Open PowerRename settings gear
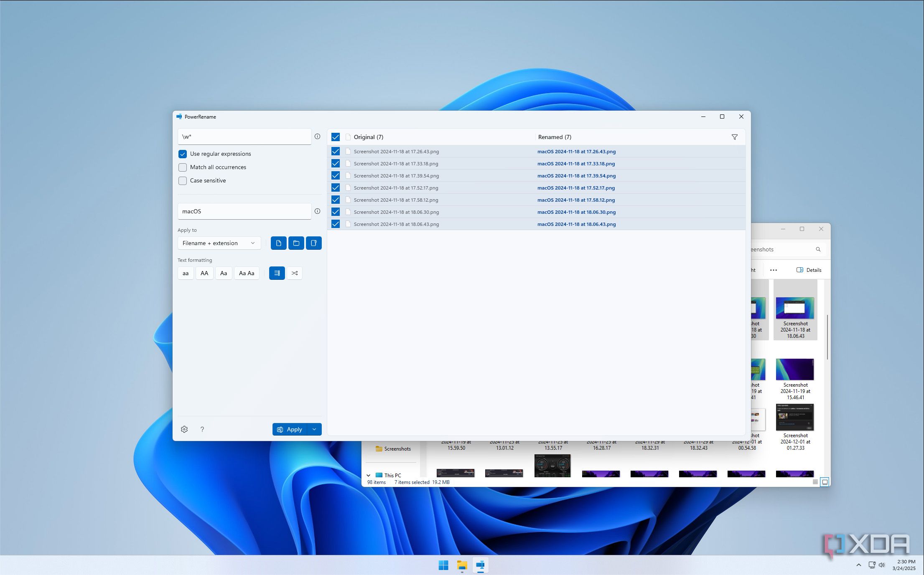 pyautogui.click(x=184, y=429)
